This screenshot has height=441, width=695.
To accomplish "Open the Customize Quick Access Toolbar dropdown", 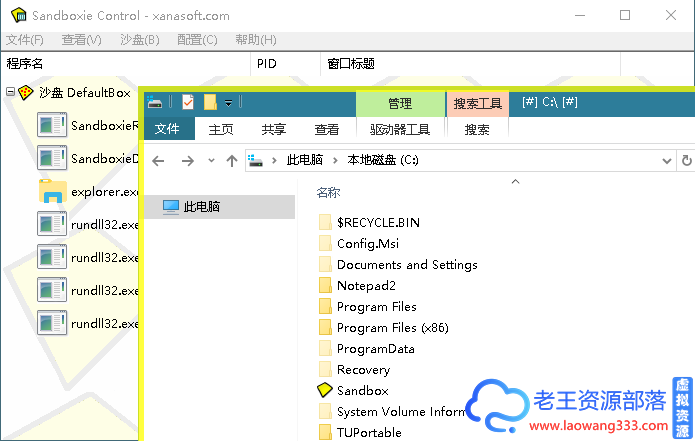I will click(x=228, y=103).
